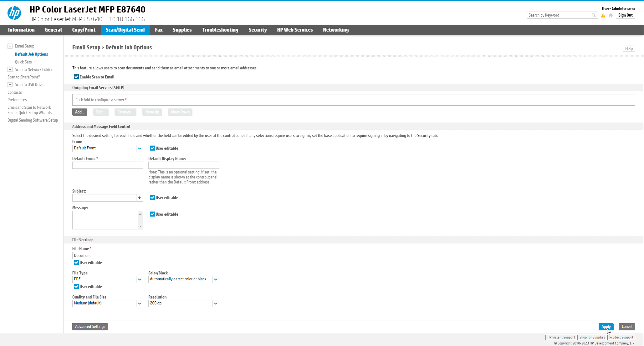Open the From dropdown
644x346 pixels.
108,148
